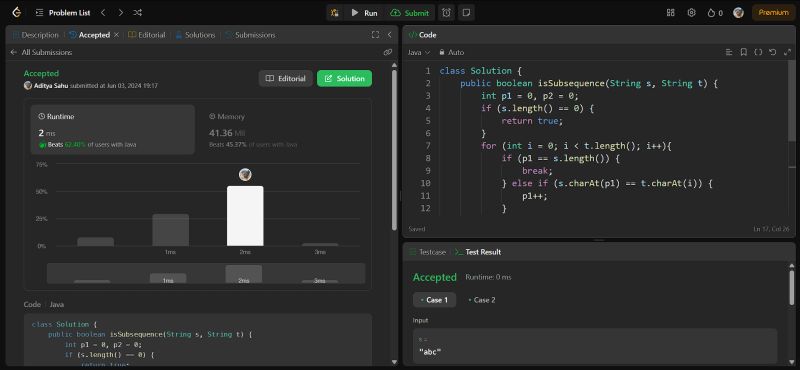The height and width of the screenshot is (370, 800).
Task: Open the Problem List panel
Action: point(63,13)
